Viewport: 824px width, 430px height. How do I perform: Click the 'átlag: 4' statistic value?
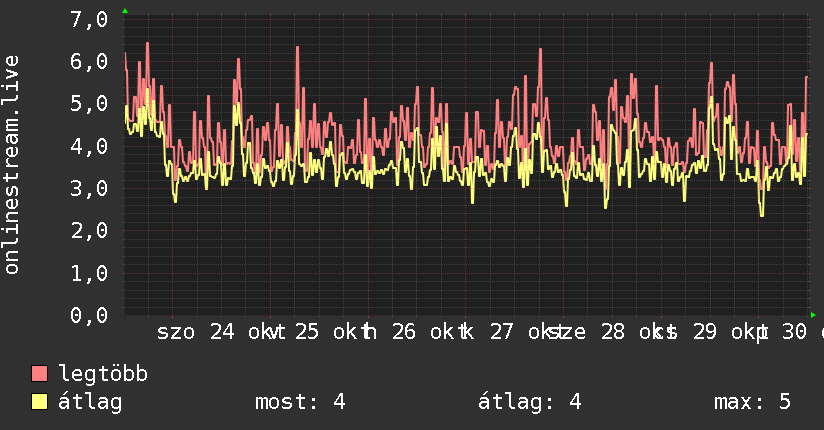[x=530, y=402]
